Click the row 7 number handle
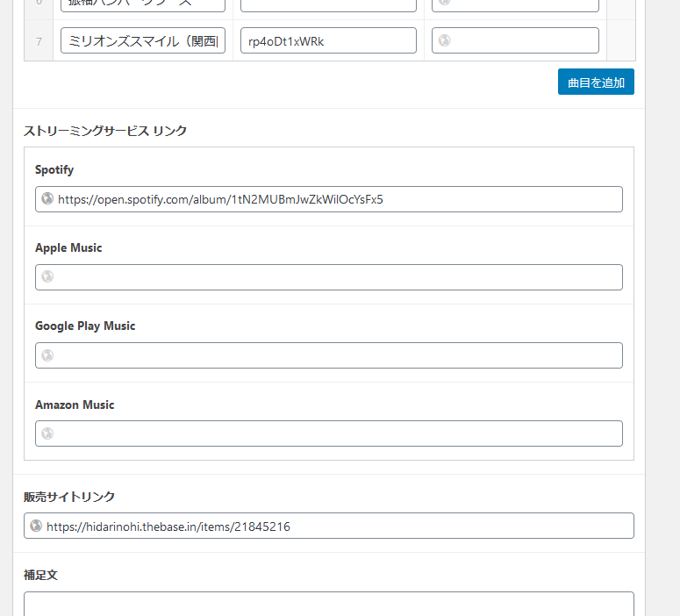The width and height of the screenshot is (680, 616). (39, 40)
